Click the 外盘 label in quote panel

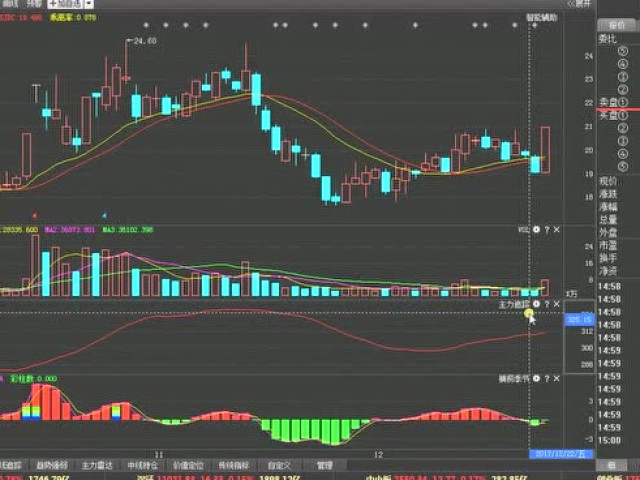(608, 233)
